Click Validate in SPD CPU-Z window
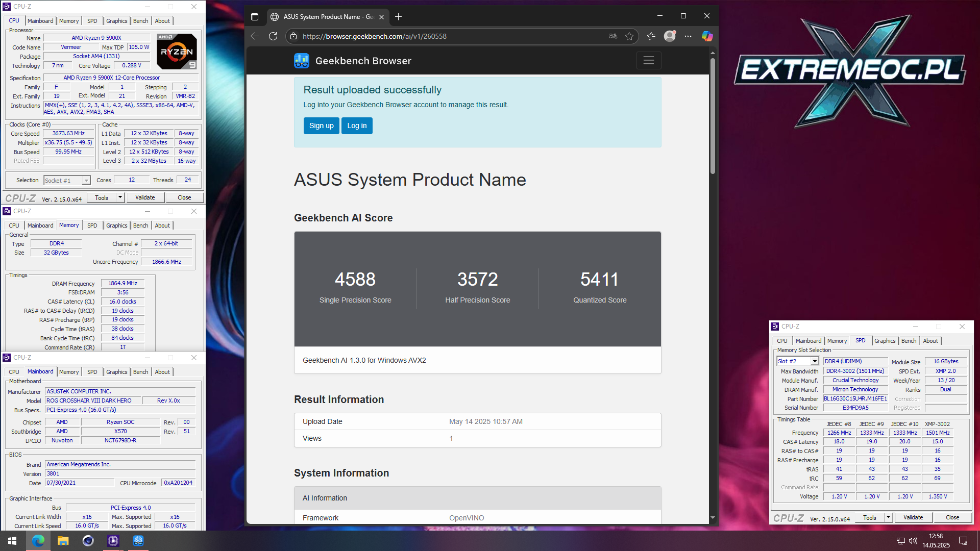This screenshot has height=551, width=980. point(913,517)
